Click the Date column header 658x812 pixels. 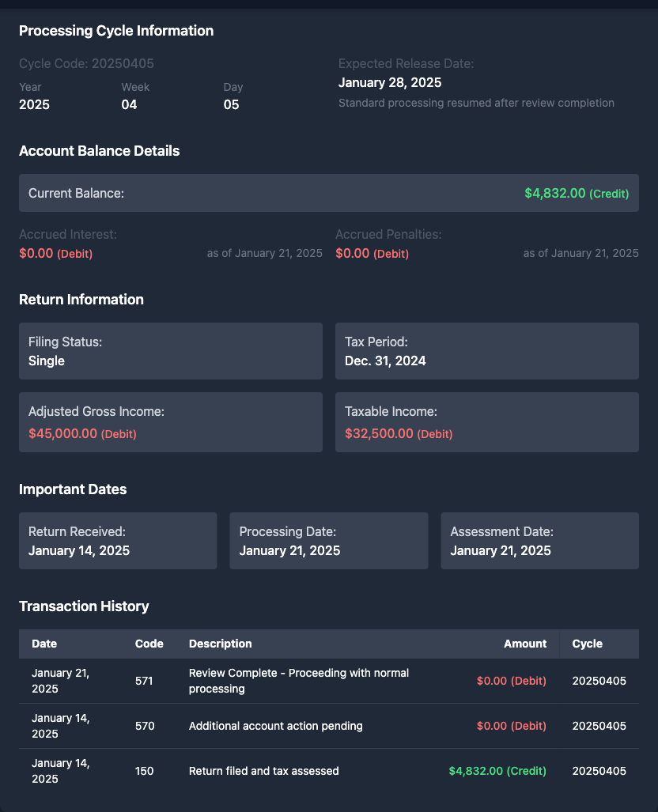pos(44,644)
